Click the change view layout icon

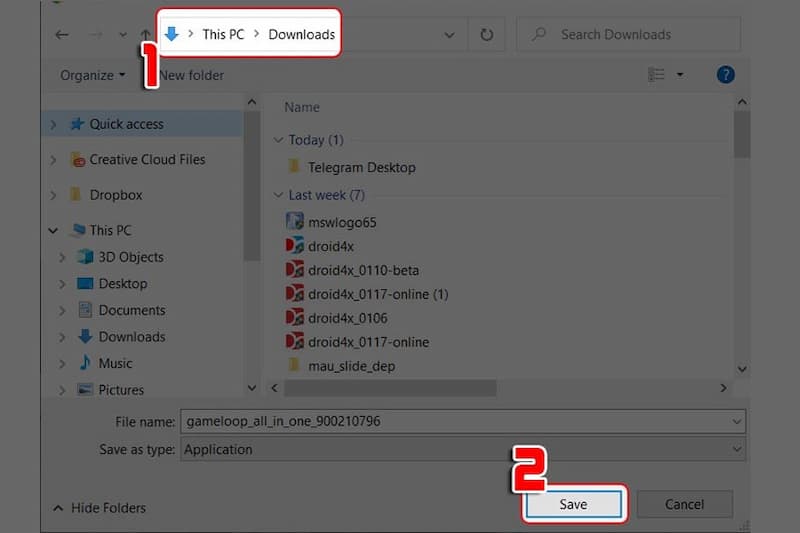click(x=656, y=75)
